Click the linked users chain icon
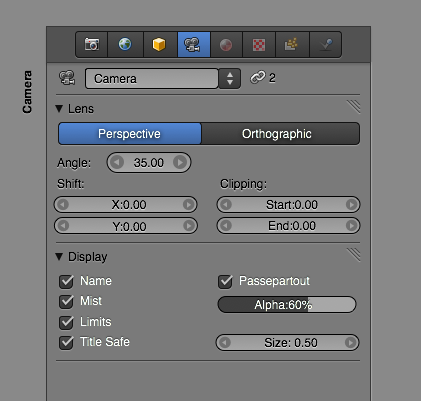The width and height of the screenshot is (421, 401). (x=258, y=78)
